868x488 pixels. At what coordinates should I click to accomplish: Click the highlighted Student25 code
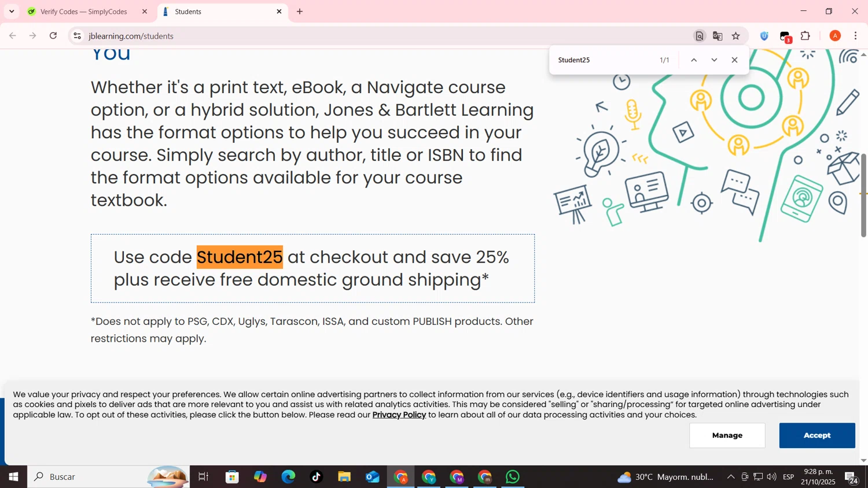tap(240, 257)
